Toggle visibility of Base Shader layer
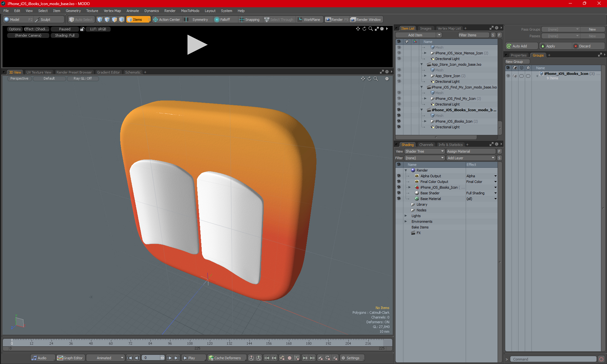The width and height of the screenshot is (607, 364). pos(399,193)
